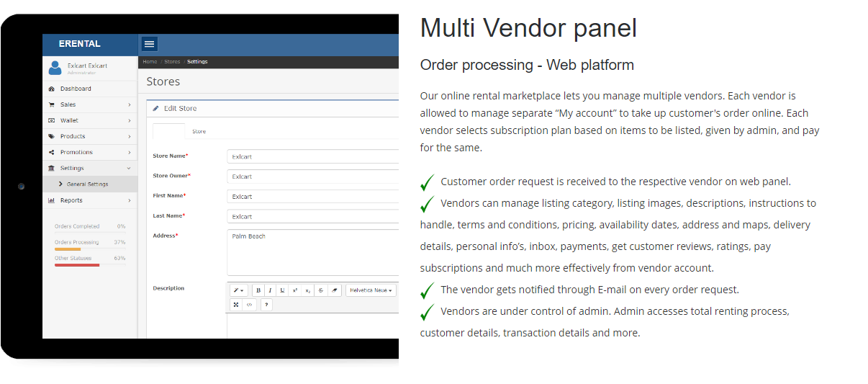868x384 pixels.
Task: Click the Stores breadcrumb link
Action: (x=172, y=62)
